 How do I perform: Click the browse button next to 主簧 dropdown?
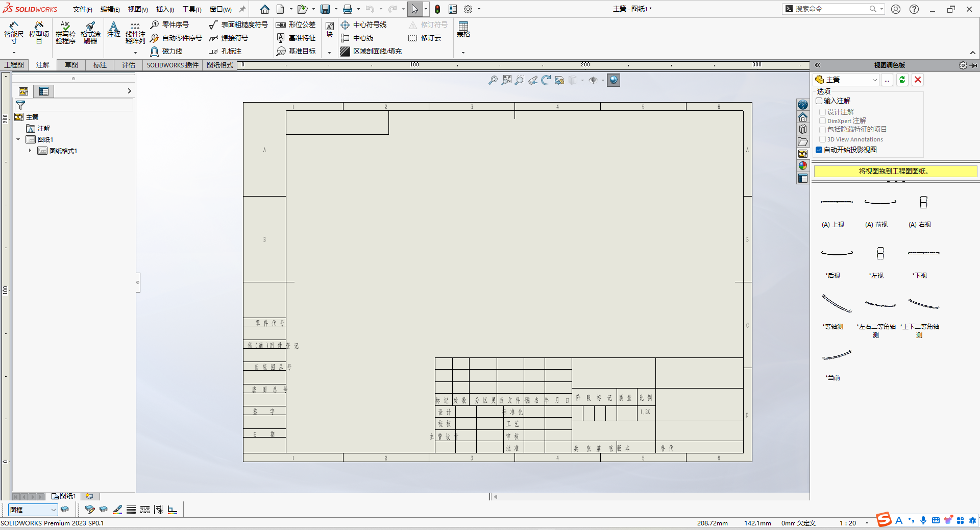[x=887, y=80]
